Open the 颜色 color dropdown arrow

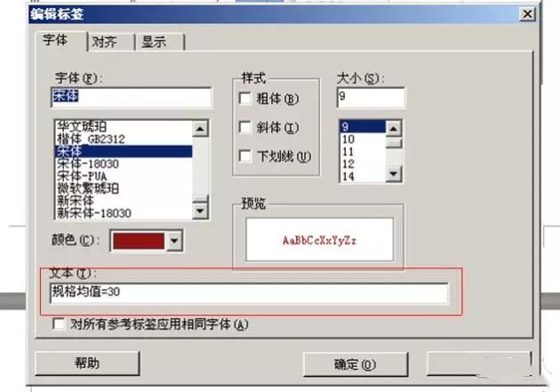click(174, 241)
